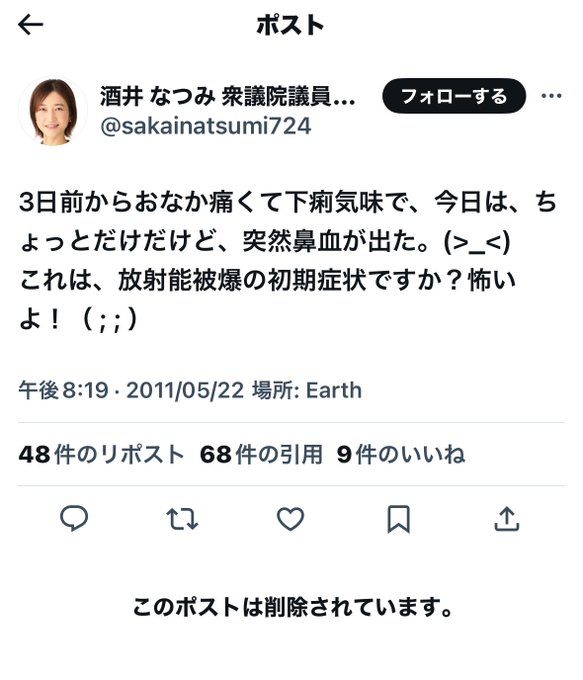Click the 場所: Earth location label

(307, 390)
